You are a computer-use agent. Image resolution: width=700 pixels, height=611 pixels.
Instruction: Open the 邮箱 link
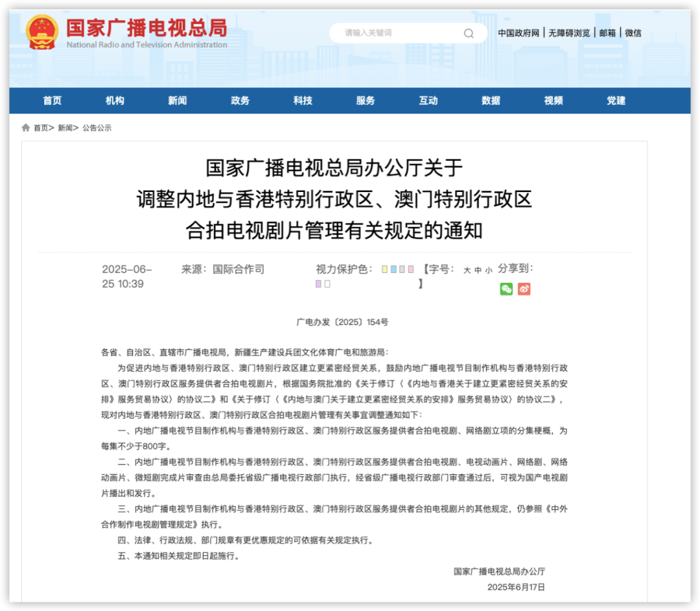pyautogui.click(x=607, y=33)
